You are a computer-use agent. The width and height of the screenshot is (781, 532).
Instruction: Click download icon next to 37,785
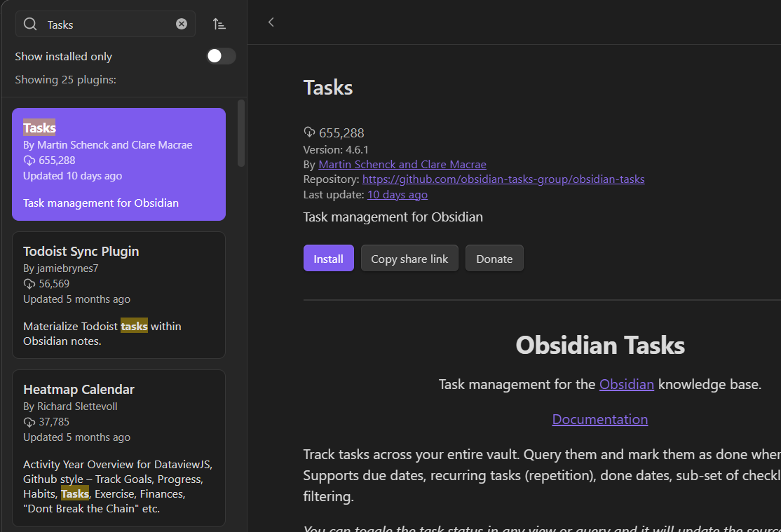[x=29, y=422]
